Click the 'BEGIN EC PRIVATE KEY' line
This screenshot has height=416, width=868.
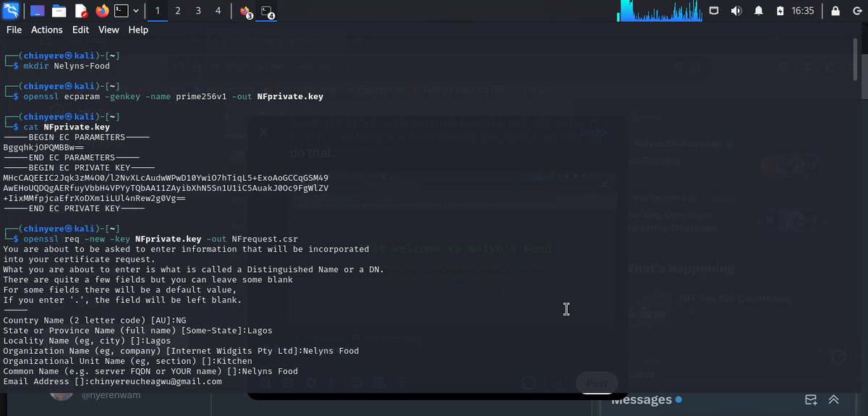[x=79, y=167]
